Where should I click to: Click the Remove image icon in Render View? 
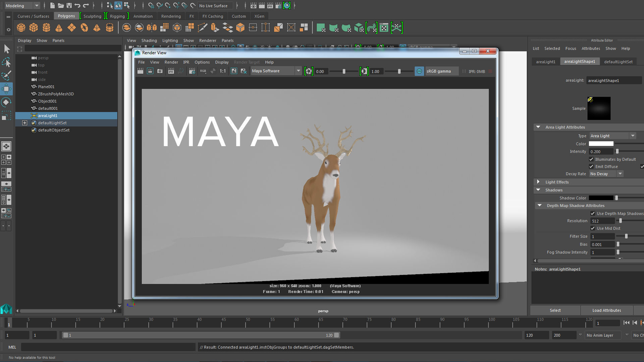244,71
